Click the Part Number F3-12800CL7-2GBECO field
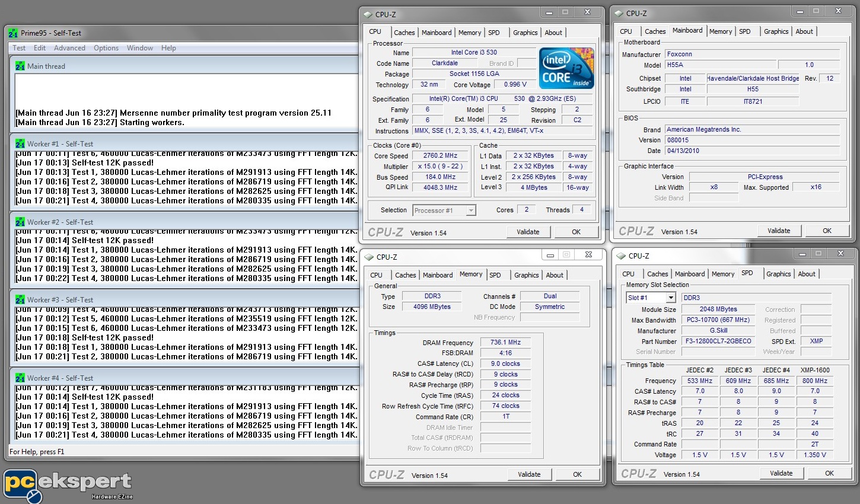860x504 pixels. 718,342
